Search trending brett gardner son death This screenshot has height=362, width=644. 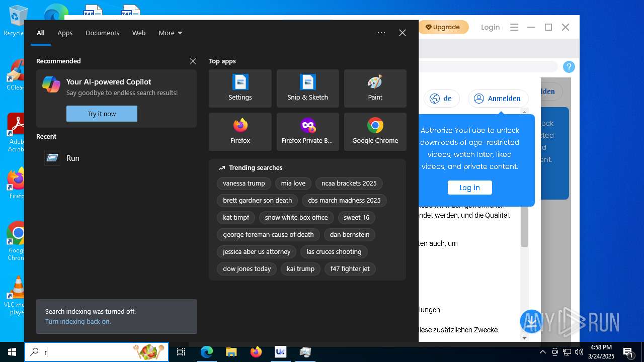(x=258, y=201)
